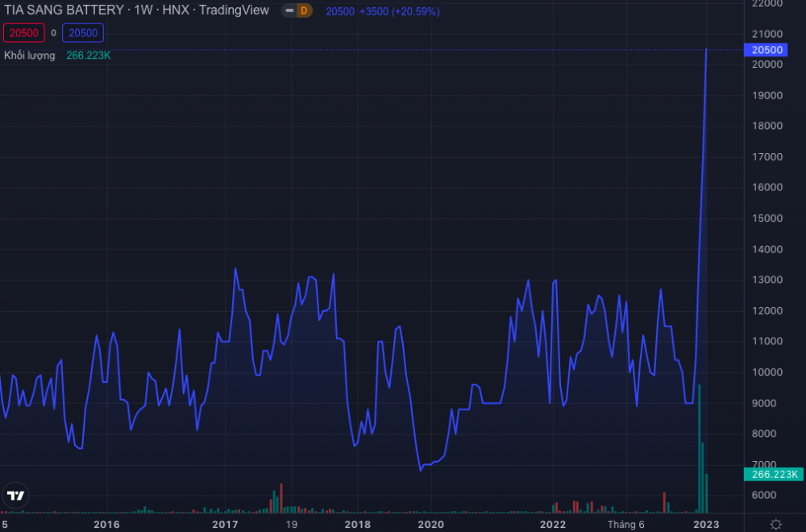Click the 266.223K volume value in the legend

coord(89,56)
